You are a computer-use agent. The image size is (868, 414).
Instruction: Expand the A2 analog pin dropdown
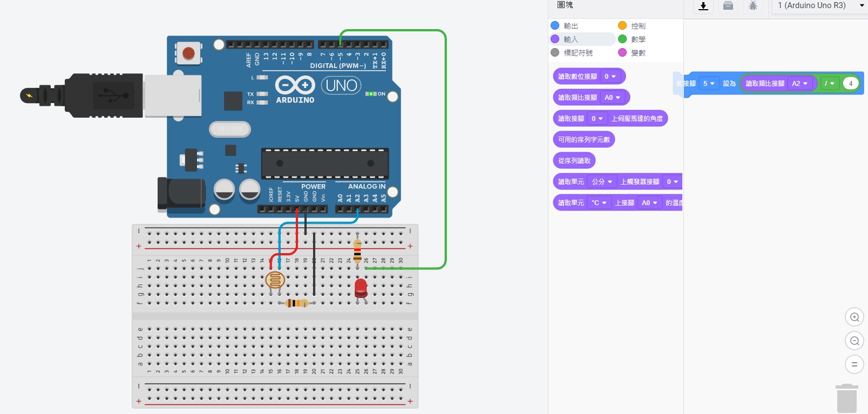tap(799, 84)
